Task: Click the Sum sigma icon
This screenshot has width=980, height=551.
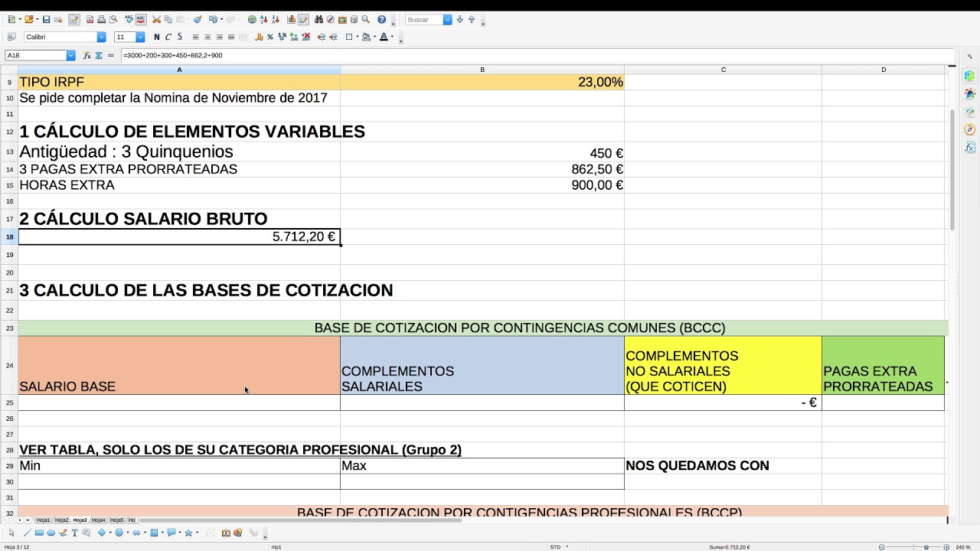Action: point(99,55)
